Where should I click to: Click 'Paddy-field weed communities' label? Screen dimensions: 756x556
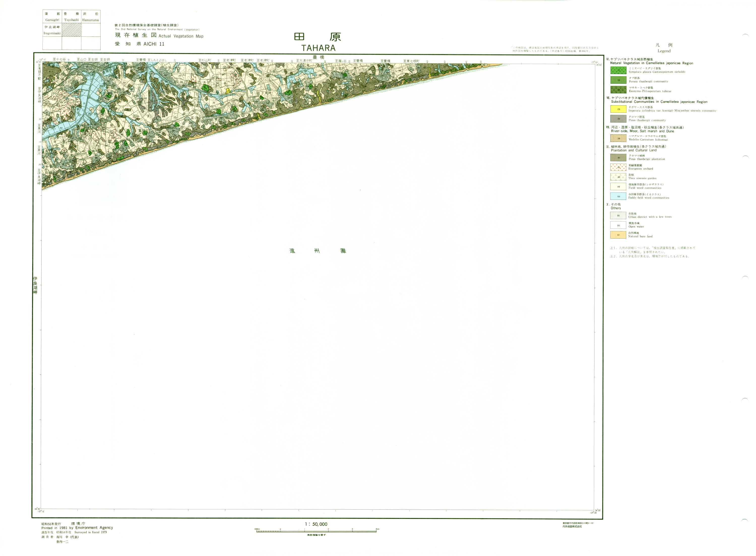pos(649,198)
